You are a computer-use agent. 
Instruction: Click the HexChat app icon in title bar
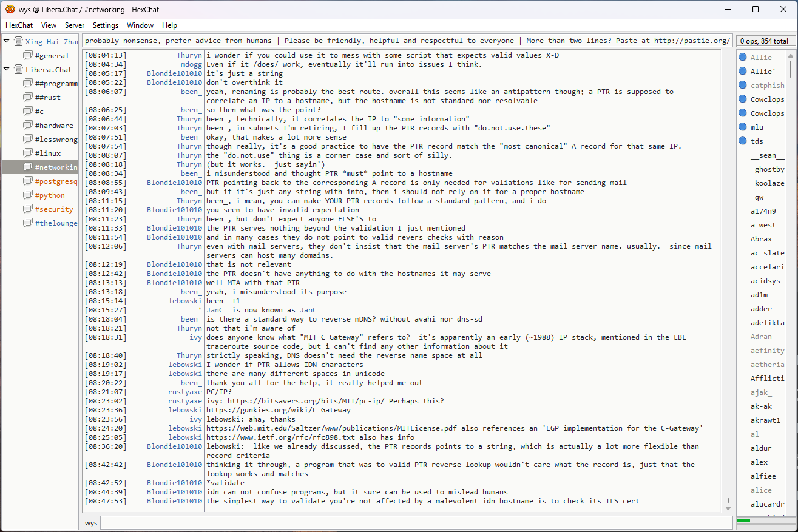10,9
